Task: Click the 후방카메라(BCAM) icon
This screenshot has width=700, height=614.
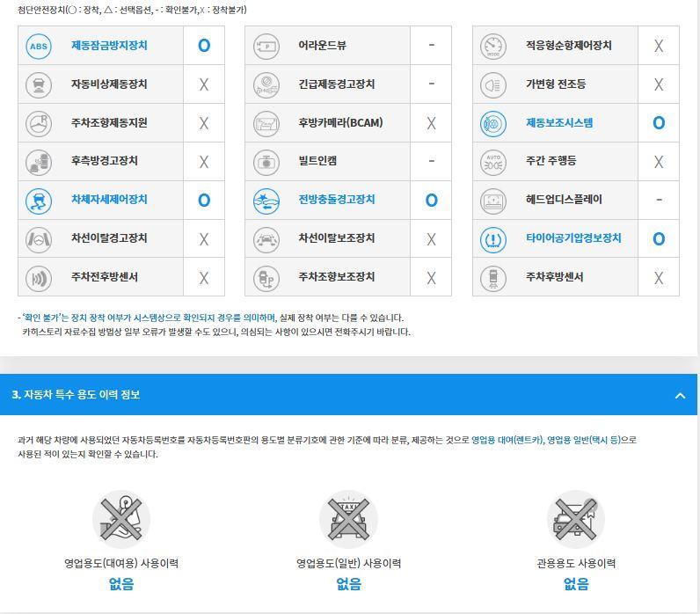Action: coord(266,123)
